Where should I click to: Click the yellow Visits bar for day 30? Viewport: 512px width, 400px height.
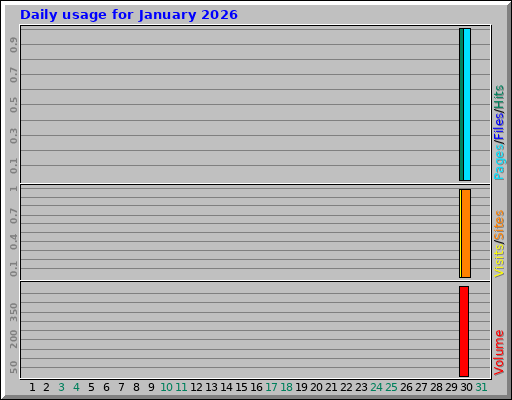point(460,233)
